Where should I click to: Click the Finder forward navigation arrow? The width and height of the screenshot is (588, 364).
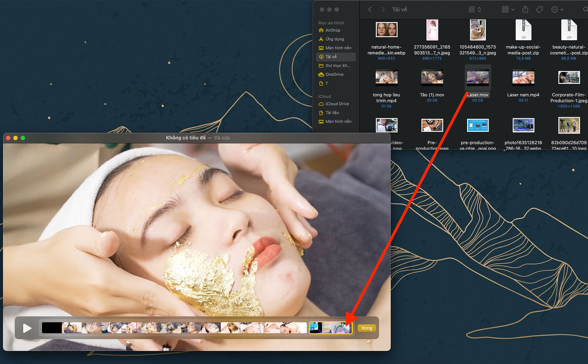coord(383,9)
